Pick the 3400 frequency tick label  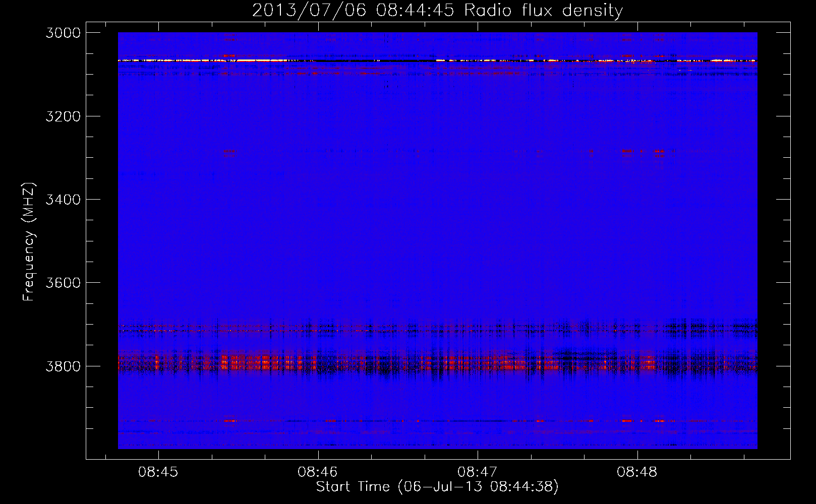63,200
